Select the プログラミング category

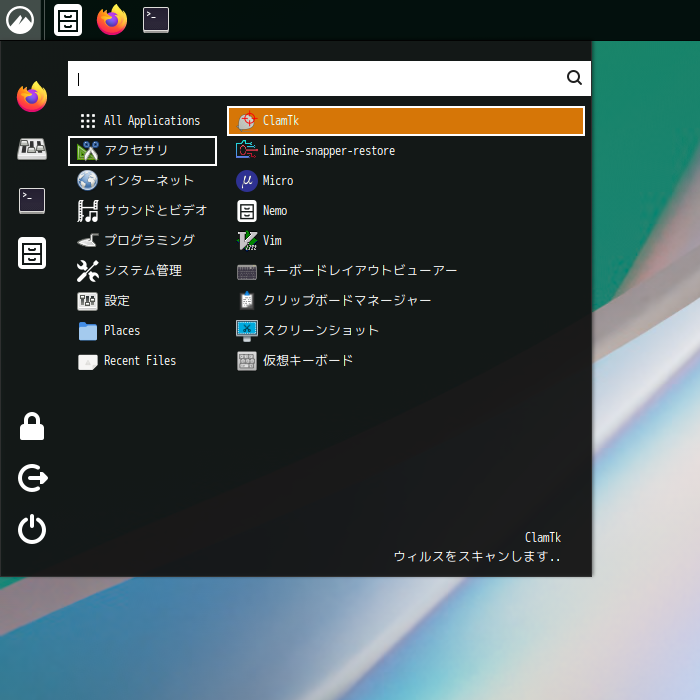(x=142, y=241)
